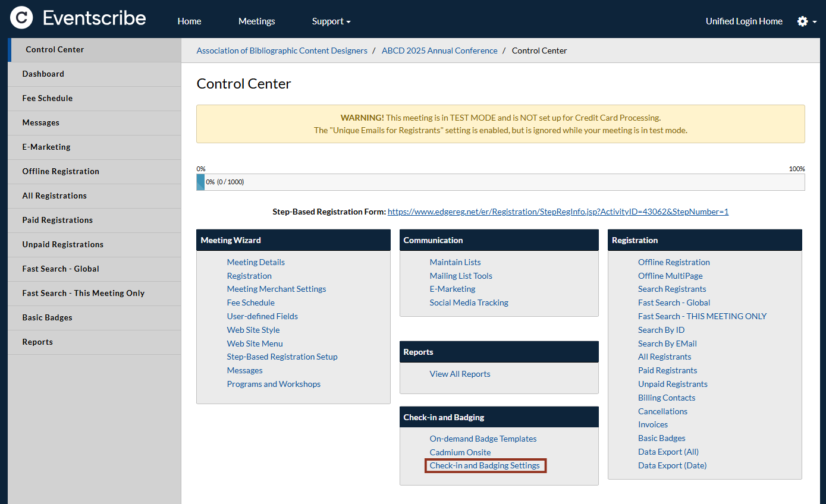Image resolution: width=826 pixels, height=504 pixels.
Task: Click the registration progress bar
Action: 501,182
